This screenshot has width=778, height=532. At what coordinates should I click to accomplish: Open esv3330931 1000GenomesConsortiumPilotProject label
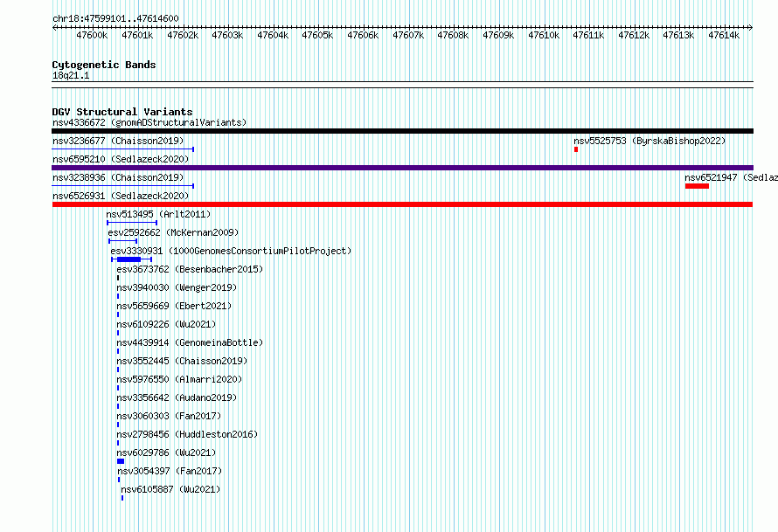pyautogui.click(x=231, y=251)
